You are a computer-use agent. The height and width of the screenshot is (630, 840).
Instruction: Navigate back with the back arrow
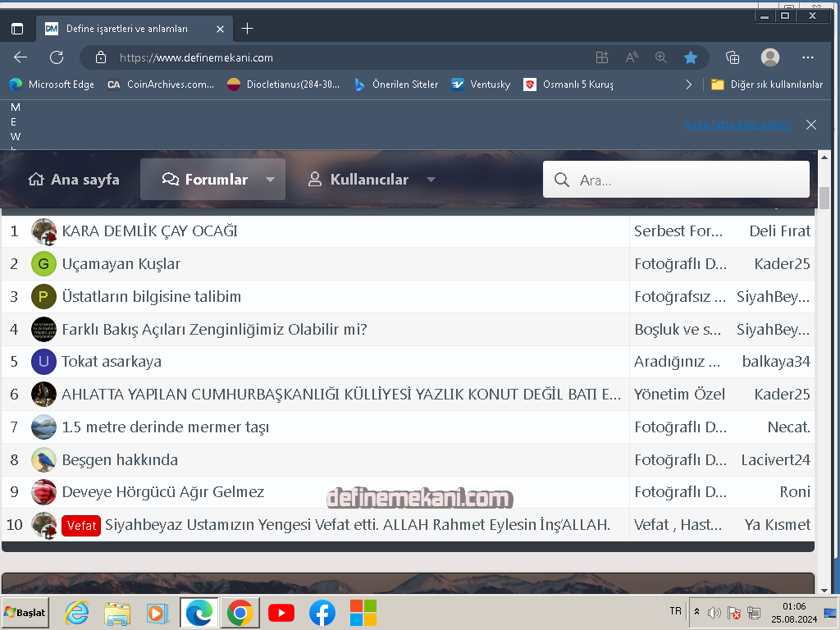point(20,57)
